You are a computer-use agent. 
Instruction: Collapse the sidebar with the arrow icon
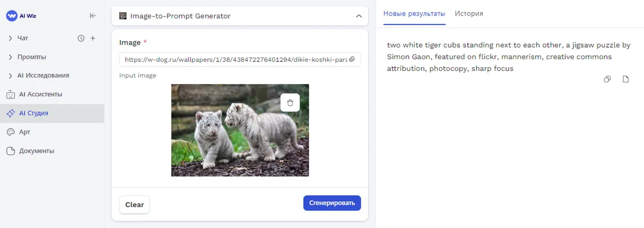click(93, 16)
